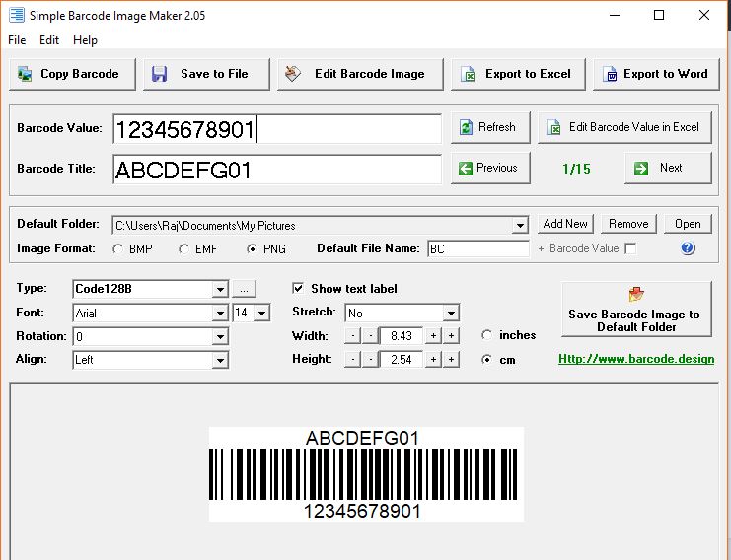This screenshot has width=731, height=560.
Task: Open the File menu
Action: 17,40
